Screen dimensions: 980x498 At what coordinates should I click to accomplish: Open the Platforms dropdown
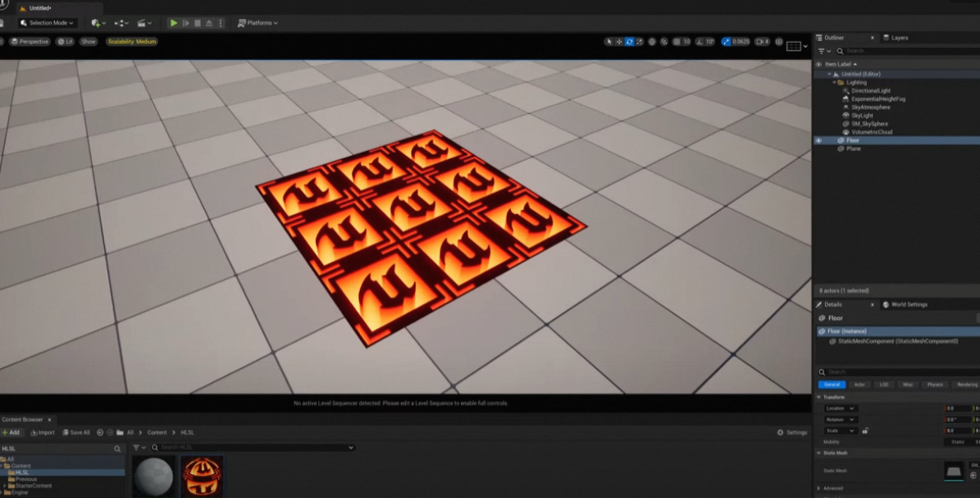[258, 23]
